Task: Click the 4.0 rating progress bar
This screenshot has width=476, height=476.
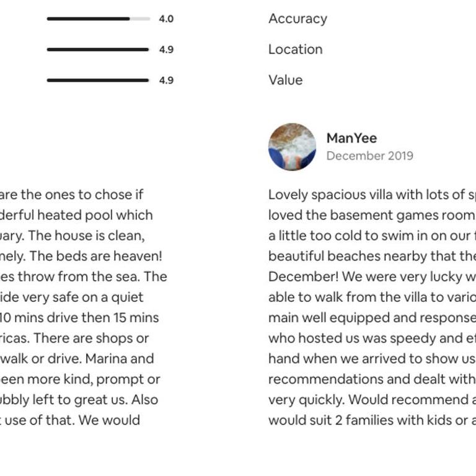Action: (x=99, y=19)
